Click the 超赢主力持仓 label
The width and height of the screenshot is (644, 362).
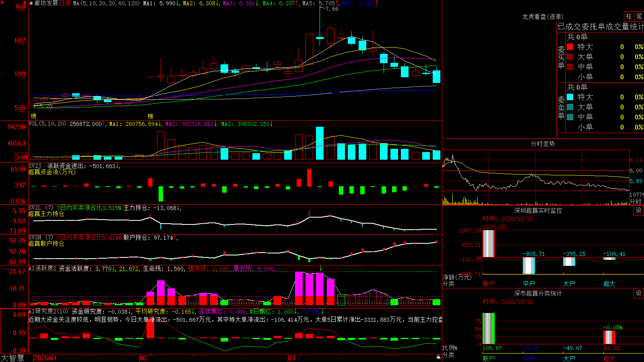46,214
